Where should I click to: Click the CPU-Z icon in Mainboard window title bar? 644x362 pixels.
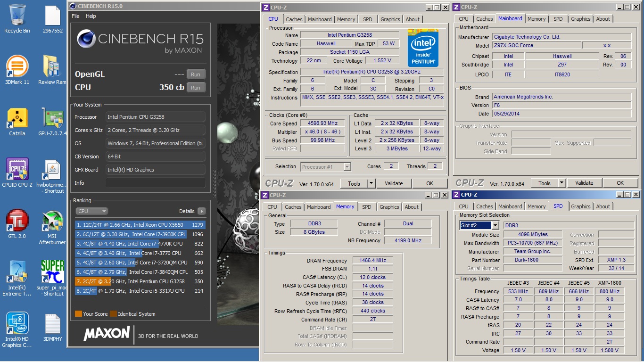click(456, 7)
